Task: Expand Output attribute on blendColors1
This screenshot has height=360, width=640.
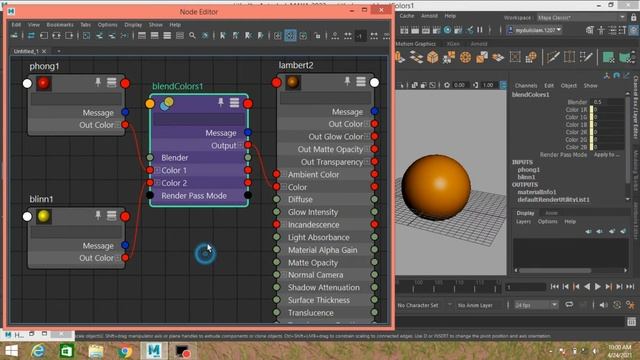Action: (240, 145)
